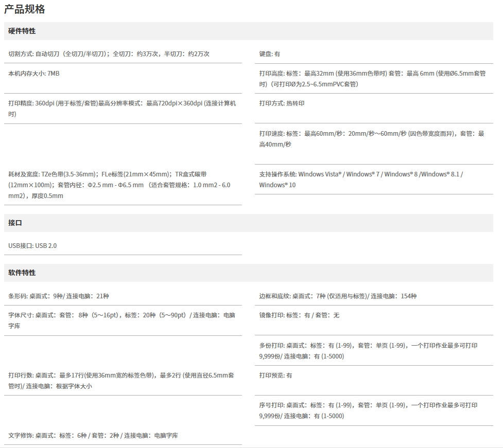Select the 软件特性 section header
The width and height of the screenshot is (503, 448).
point(249,273)
